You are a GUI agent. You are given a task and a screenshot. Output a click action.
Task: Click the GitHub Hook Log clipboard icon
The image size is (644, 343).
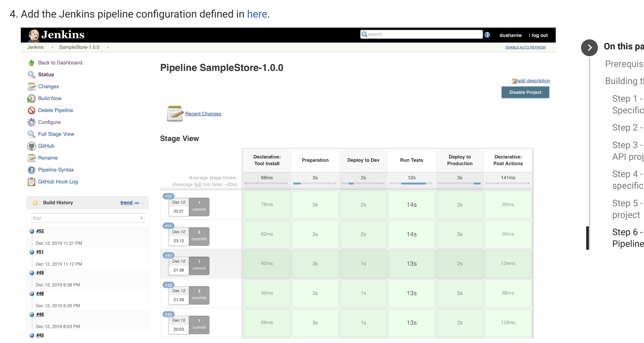click(x=31, y=182)
